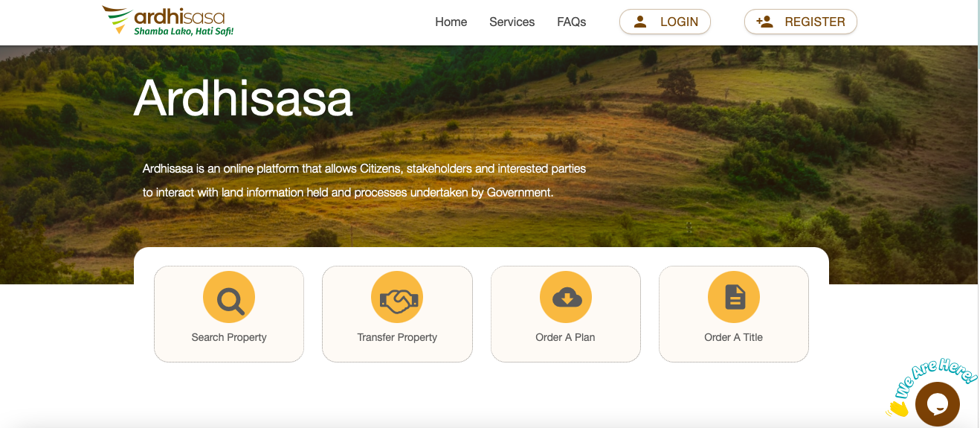Click the add-user icon inside REGISTER

click(x=764, y=22)
